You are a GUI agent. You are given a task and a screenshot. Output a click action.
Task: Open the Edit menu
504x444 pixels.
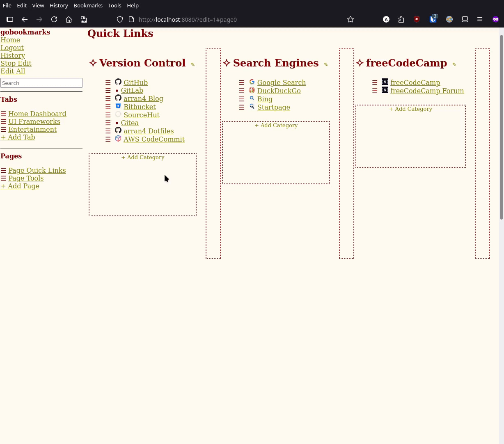pyautogui.click(x=22, y=5)
